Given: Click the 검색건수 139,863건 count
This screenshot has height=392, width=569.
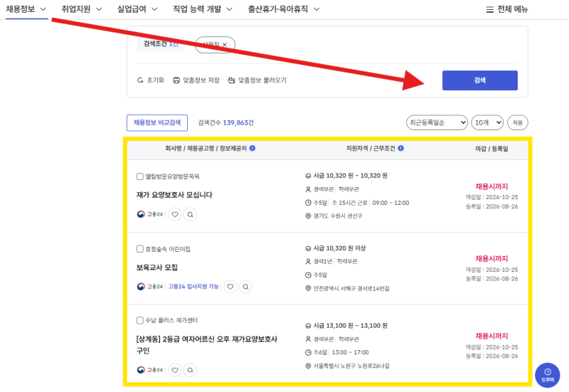Looking at the screenshot, I should [225, 122].
